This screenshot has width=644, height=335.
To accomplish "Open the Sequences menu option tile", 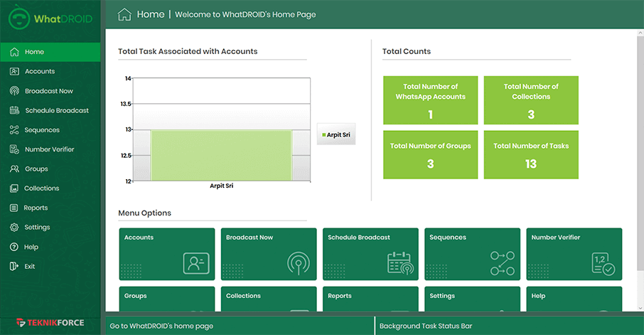I will click(x=472, y=254).
